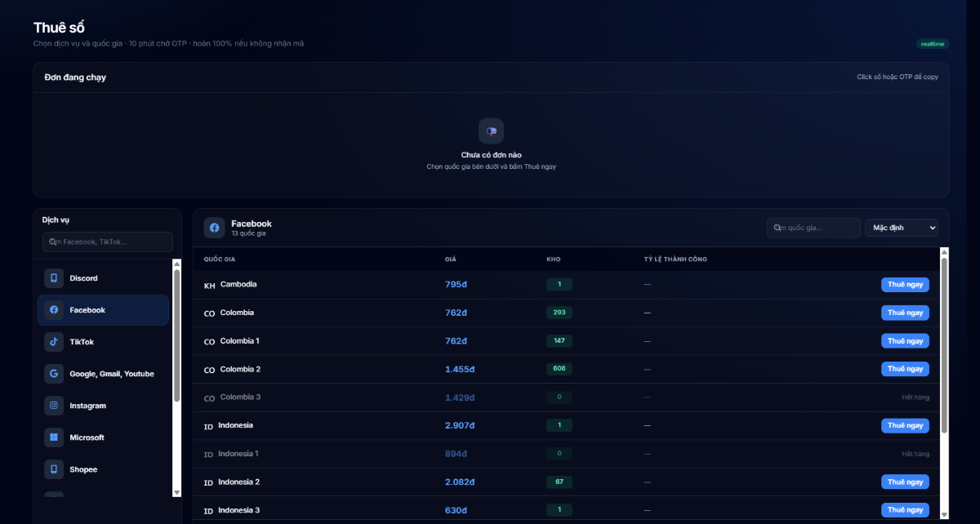Click price 2.082đ
This screenshot has height=524, width=980.
click(x=461, y=482)
